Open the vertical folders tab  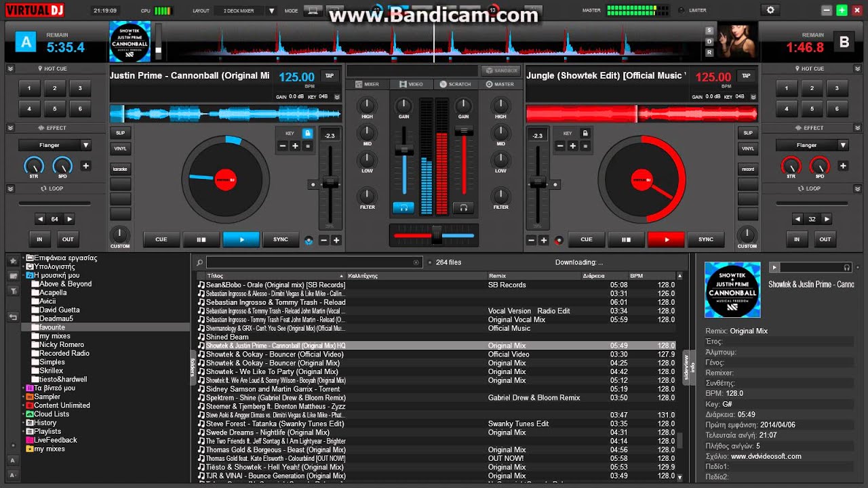point(194,367)
